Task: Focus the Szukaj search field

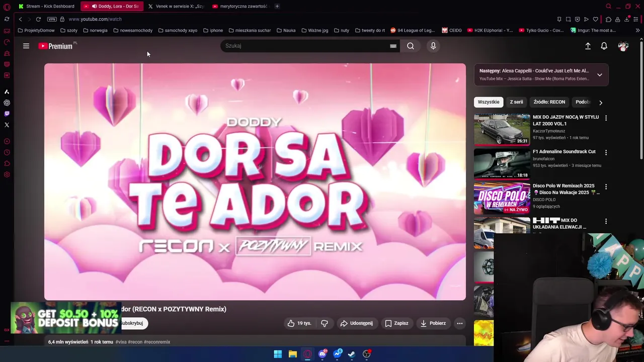Action: (306, 46)
